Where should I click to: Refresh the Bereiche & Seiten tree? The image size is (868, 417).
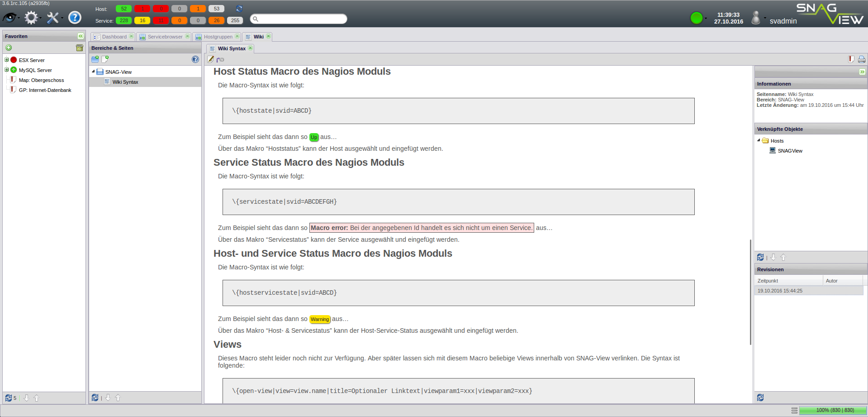click(95, 398)
